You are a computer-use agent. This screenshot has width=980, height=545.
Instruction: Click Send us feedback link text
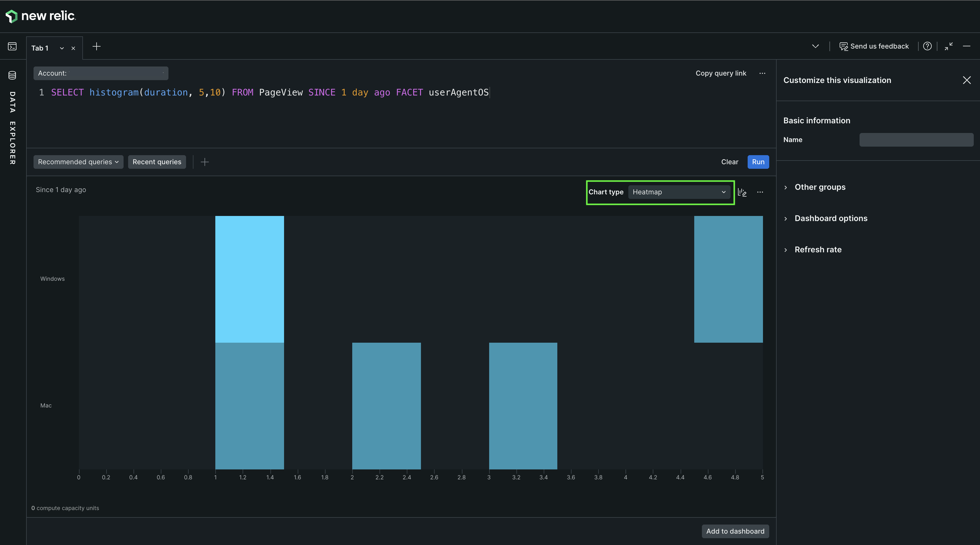pos(879,46)
